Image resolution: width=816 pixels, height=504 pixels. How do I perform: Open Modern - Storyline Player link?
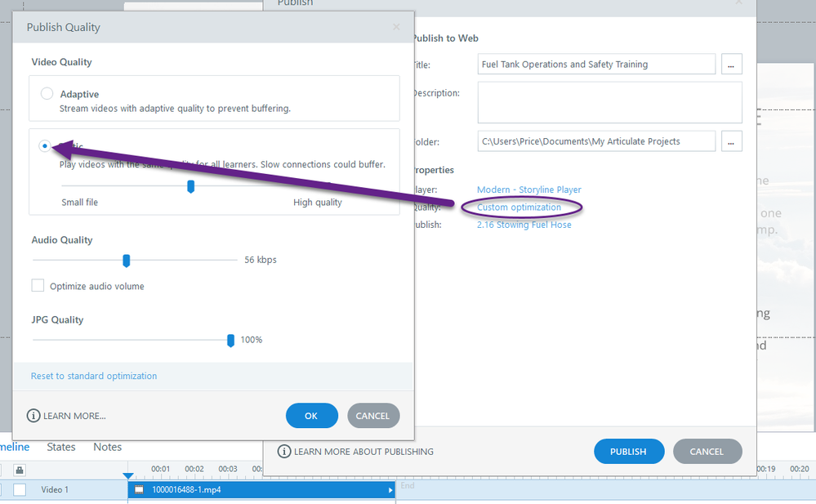click(x=528, y=190)
